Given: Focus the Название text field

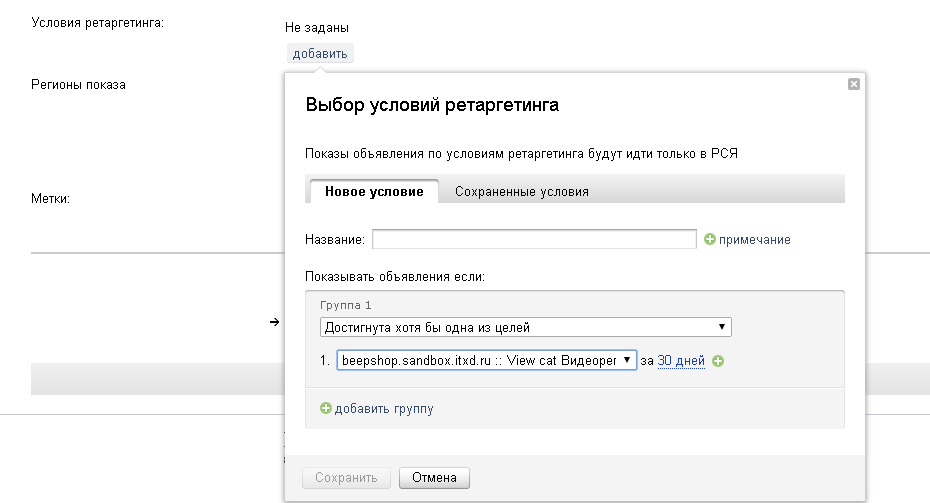Looking at the screenshot, I should tap(534, 239).
